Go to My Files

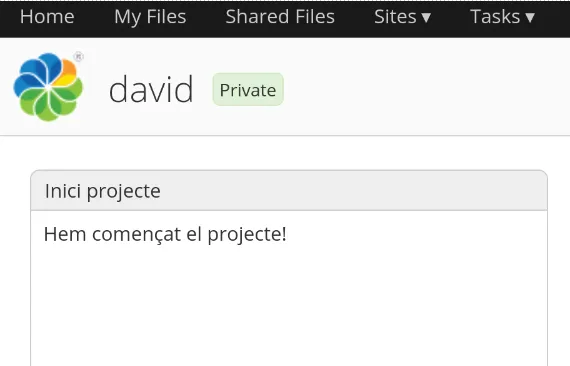[x=150, y=17]
